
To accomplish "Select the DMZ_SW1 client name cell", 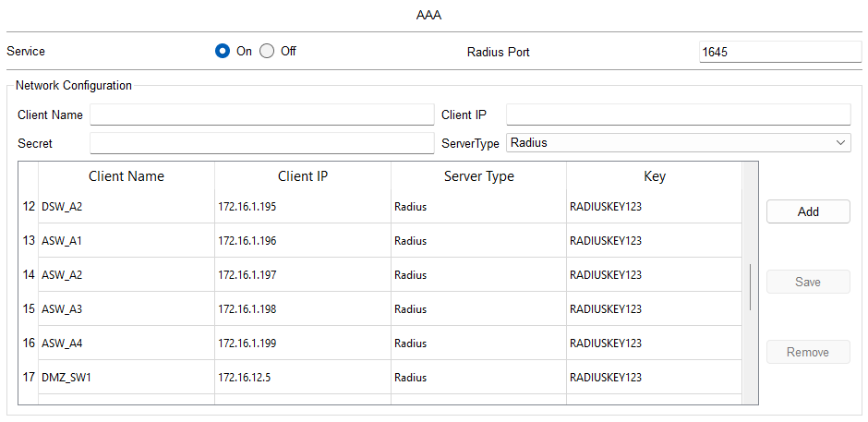I will point(127,377).
